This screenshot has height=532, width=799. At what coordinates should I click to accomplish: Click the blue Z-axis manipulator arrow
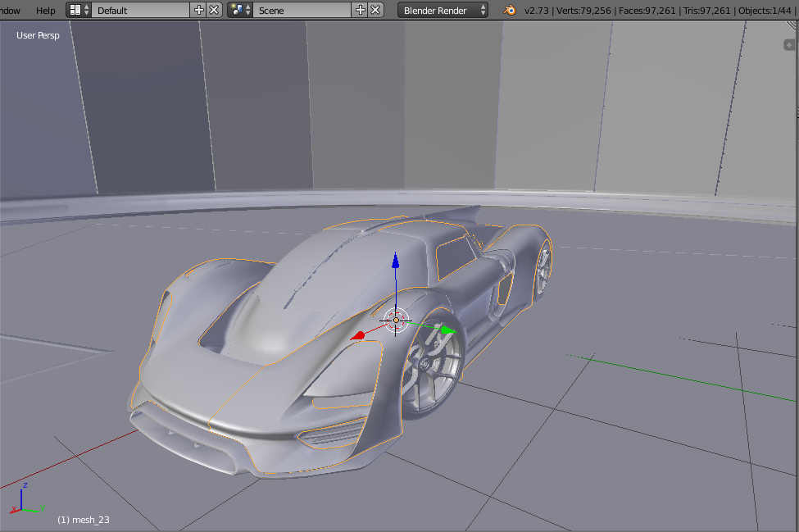[x=396, y=261]
